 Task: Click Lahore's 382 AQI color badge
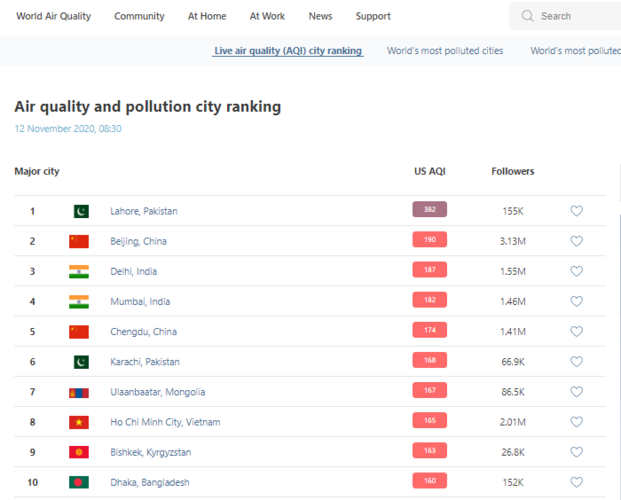pos(429,210)
